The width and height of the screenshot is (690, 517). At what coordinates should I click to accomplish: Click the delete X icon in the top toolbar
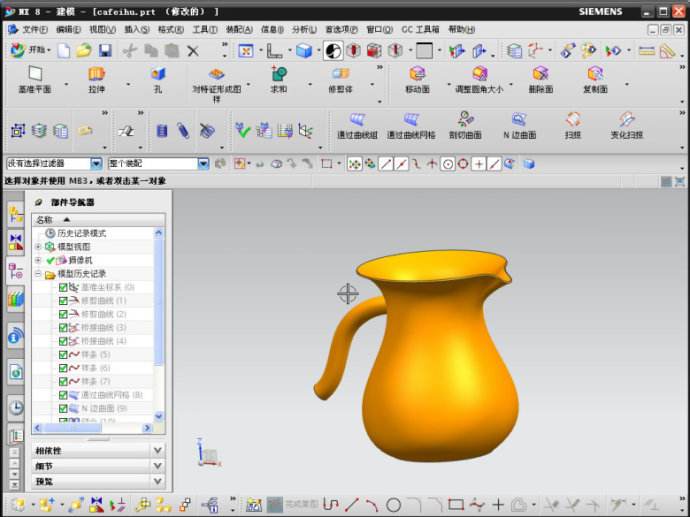(192, 51)
